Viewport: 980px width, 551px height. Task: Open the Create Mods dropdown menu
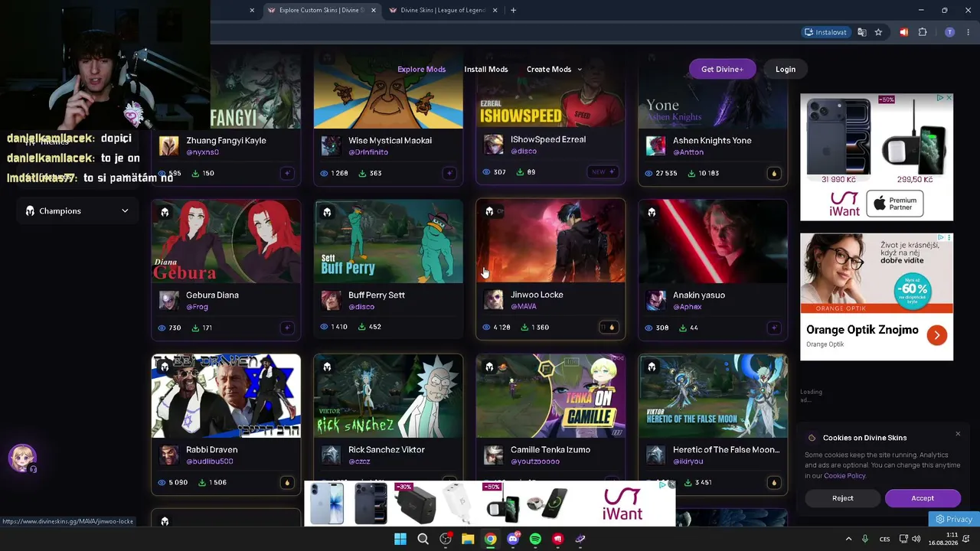(554, 69)
